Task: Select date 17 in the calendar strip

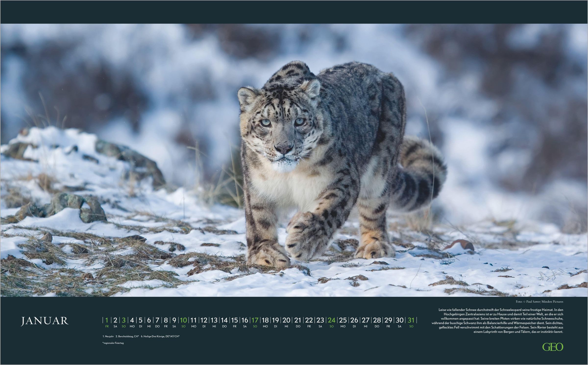Action: pyautogui.click(x=255, y=320)
